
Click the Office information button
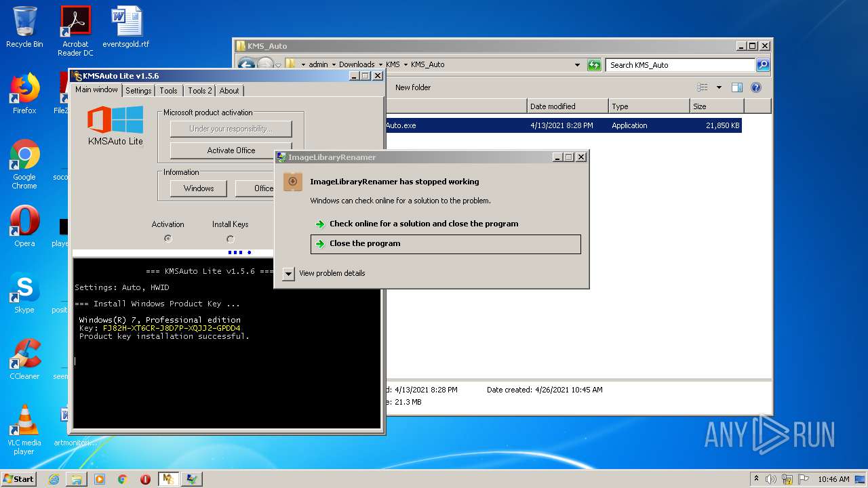[255, 188]
